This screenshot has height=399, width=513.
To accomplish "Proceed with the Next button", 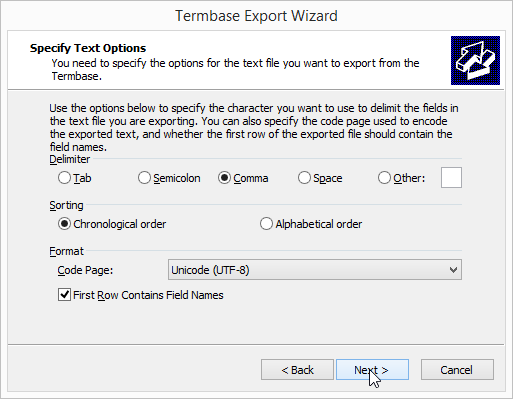I will click(372, 370).
